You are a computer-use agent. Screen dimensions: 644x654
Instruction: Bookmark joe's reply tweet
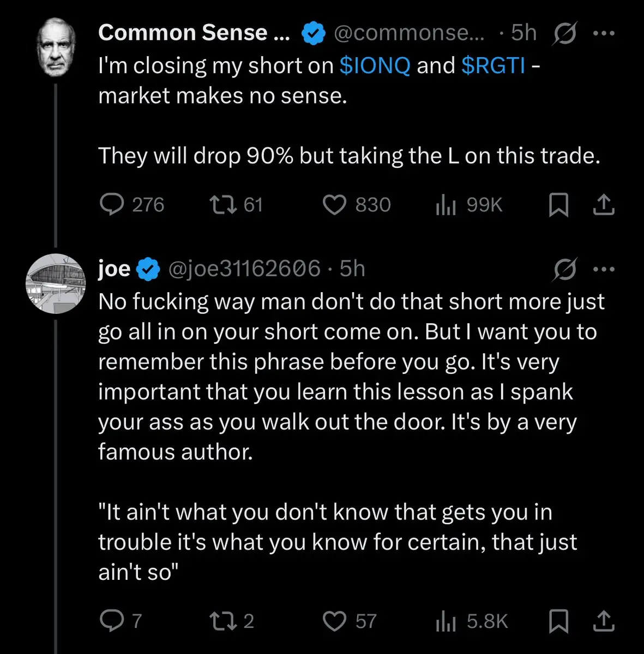(x=558, y=622)
